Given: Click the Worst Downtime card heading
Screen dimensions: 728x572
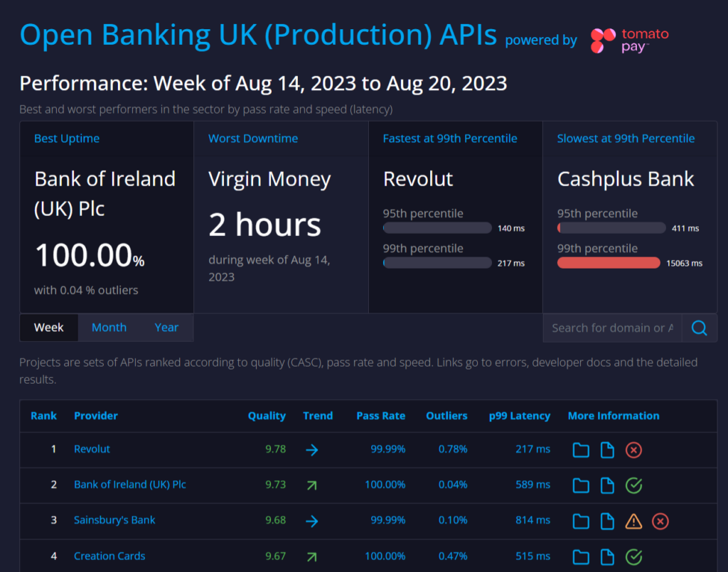Looking at the screenshot, I should coord(253,139).
